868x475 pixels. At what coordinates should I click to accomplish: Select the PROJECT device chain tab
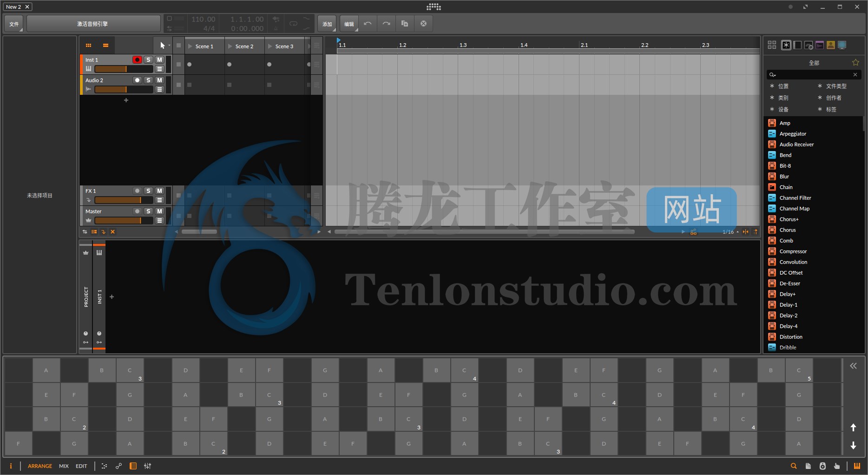[x=86, y=297]
